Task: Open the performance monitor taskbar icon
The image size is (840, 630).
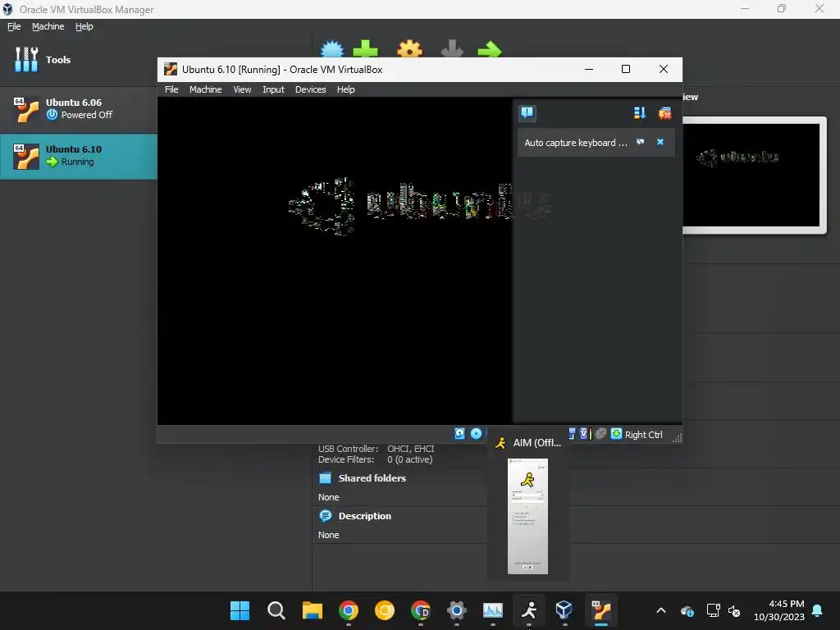Action: pyautogui.click(x=493, y=610)
